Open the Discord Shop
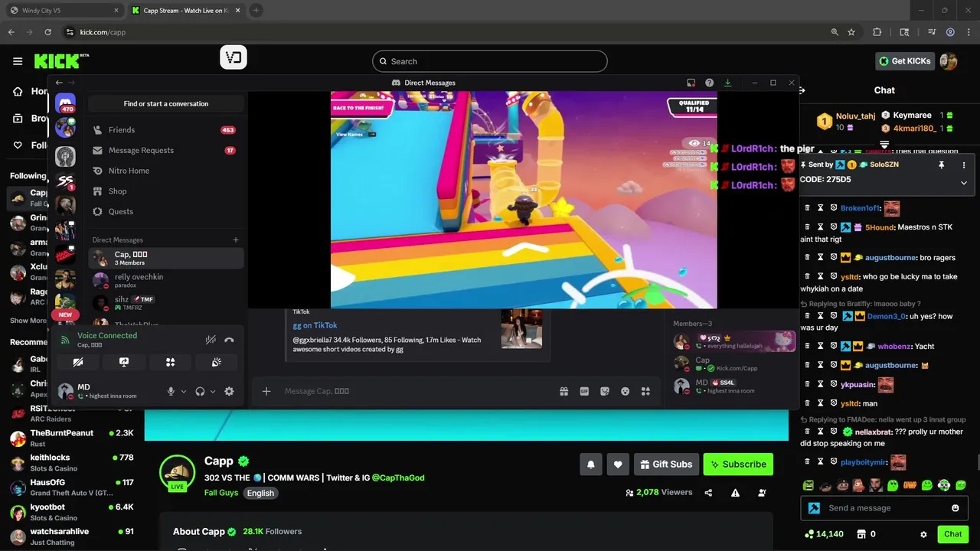Screen dimensions: 980x551 165,191
